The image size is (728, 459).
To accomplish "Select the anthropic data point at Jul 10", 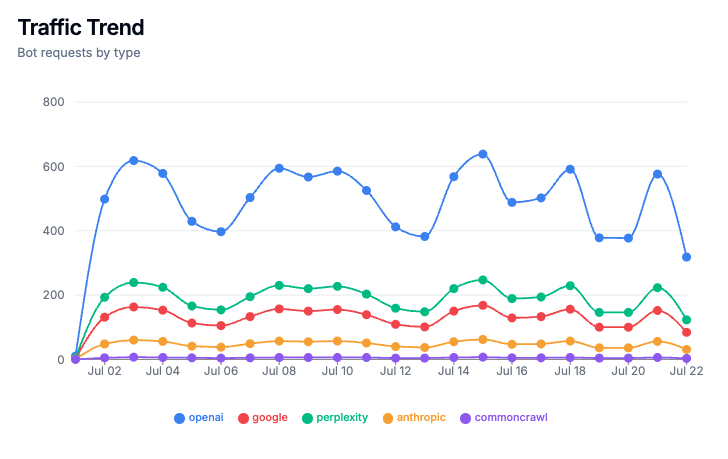I will (x=338, y=341).
